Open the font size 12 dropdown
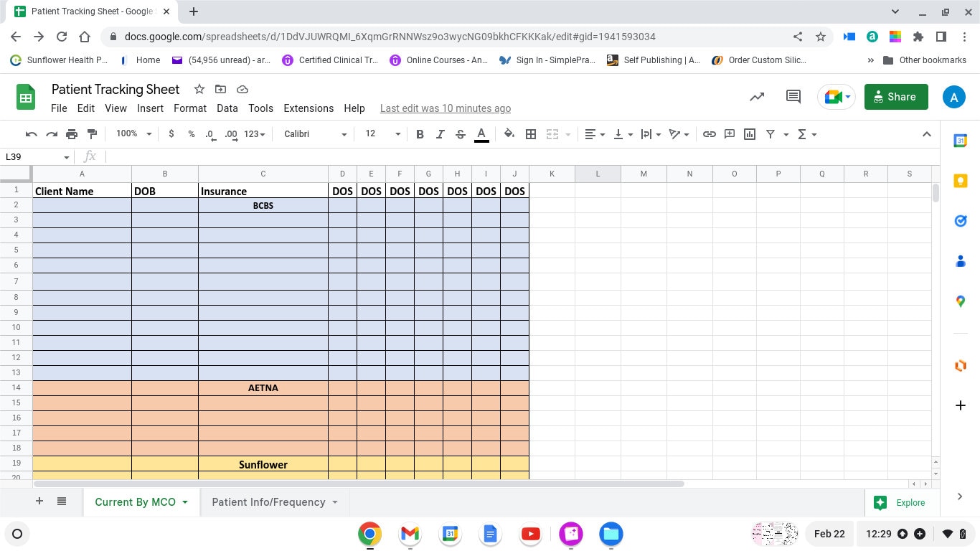Image resolution: width=980 pixels, height=551 pixels. pyautogui.click(x=382, y=134)
